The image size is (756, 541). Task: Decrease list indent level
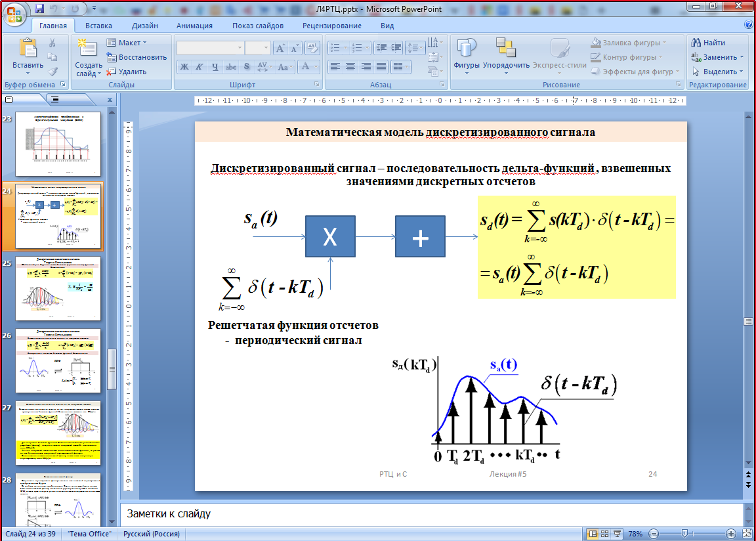click(x=381, y=48)
